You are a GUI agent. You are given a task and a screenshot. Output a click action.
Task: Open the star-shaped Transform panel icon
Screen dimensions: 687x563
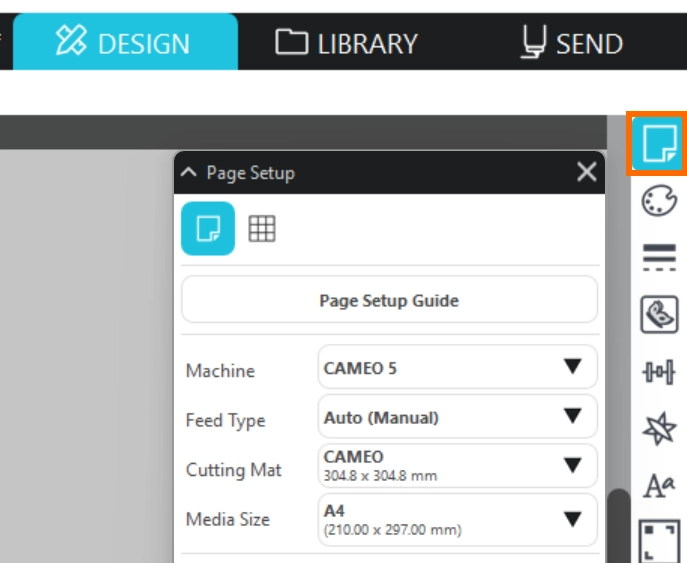point(659,430)
